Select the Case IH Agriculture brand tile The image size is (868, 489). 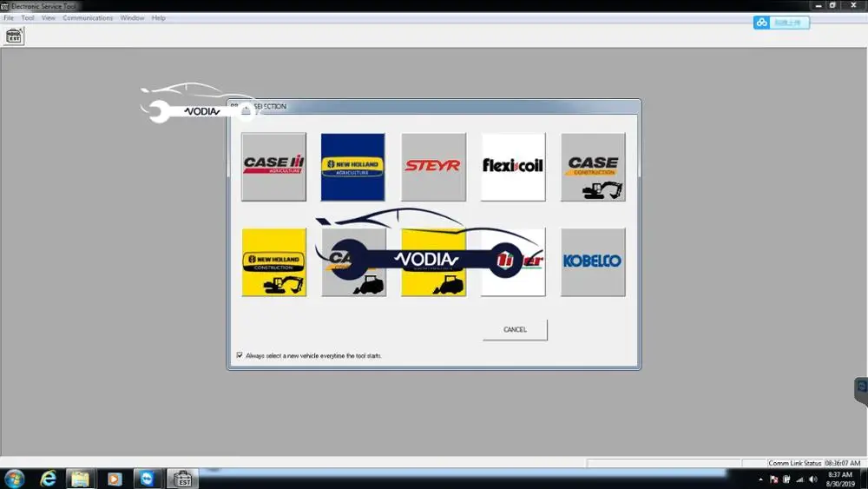click(273, 167)
